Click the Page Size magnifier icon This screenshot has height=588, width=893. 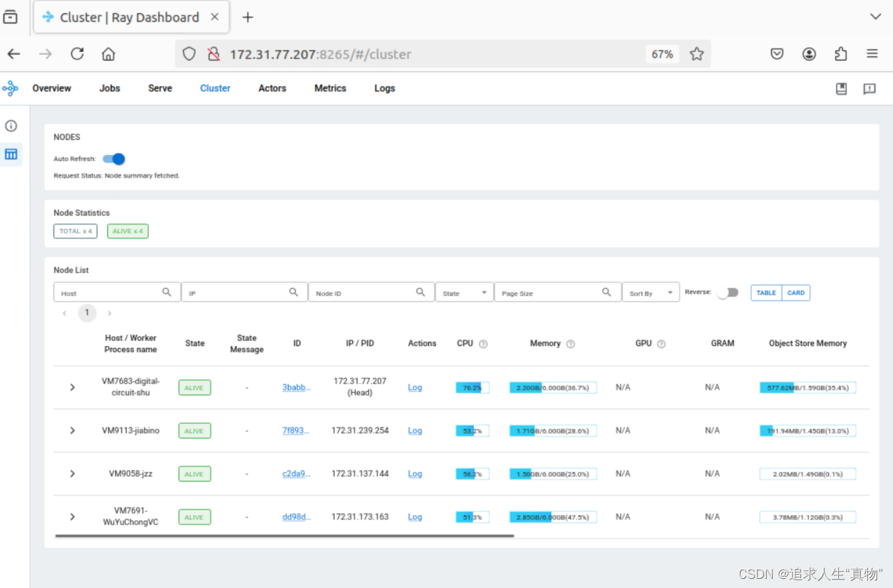[607, 292]
